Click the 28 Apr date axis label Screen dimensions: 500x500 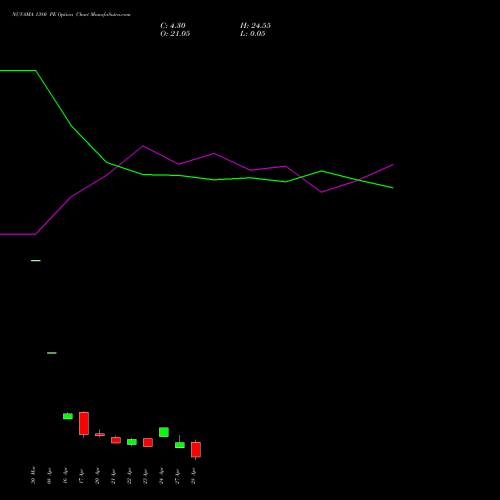(x=193, y=476)
